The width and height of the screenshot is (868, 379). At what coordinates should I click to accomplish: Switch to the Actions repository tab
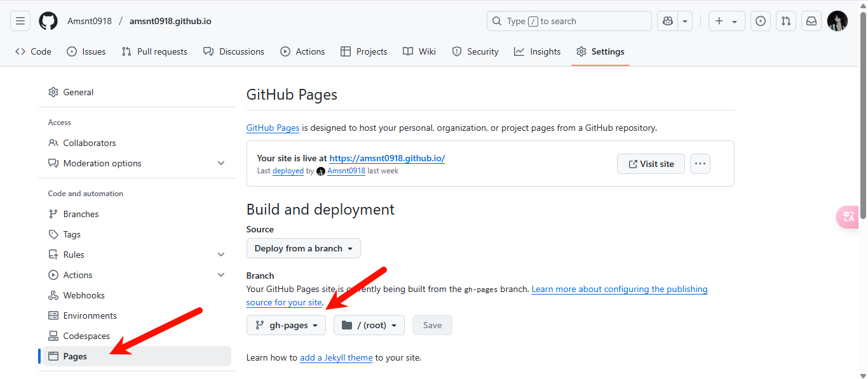(x=302, y=51)
